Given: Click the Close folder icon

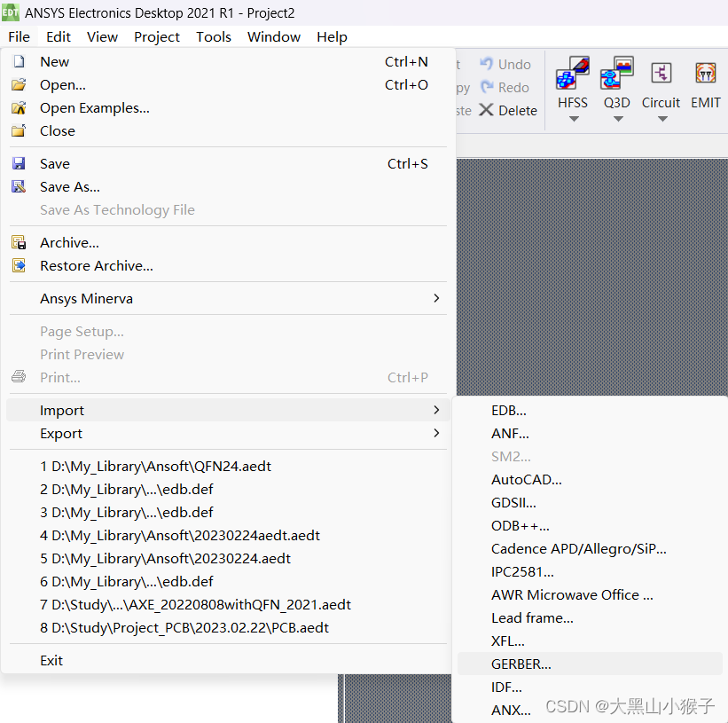Looking at the screenshot, I should coord(19,130).
